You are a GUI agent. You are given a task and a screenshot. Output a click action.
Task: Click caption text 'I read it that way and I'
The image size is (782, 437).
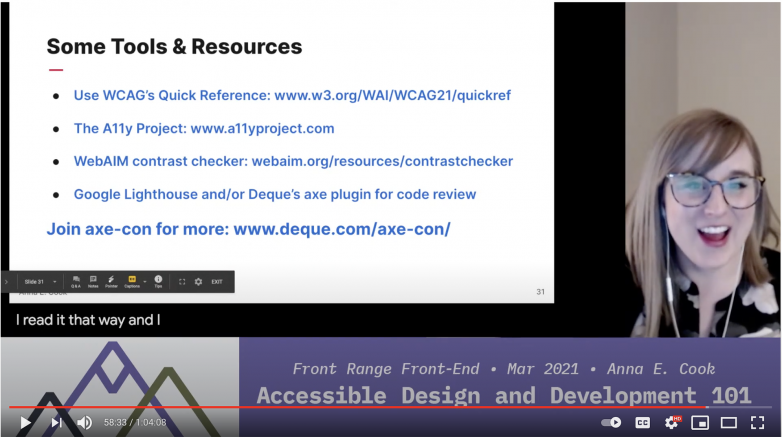[88, 320]
